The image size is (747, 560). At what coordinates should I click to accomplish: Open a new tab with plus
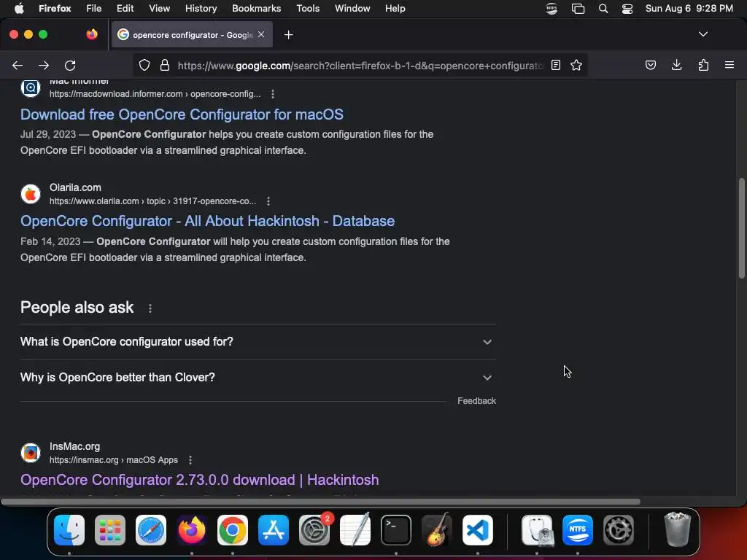coord(288,35)
